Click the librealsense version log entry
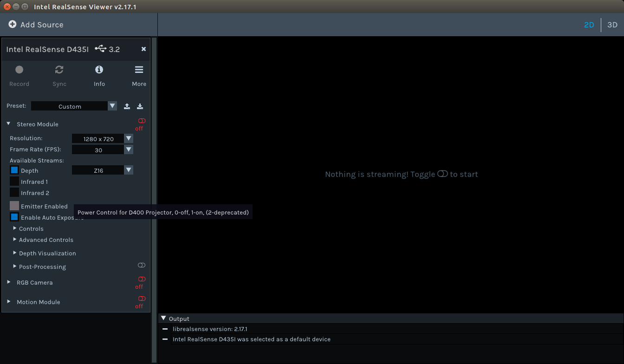This screenshot has width=624, height=364. pos(210,329)
